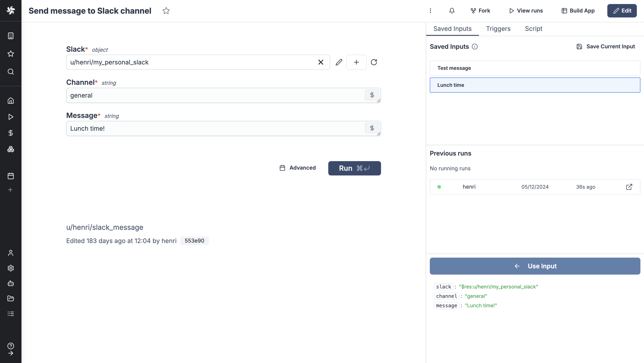Open the Slack resource selector field
The width and height of the screenshot is (644, 363).
point(190,62)
